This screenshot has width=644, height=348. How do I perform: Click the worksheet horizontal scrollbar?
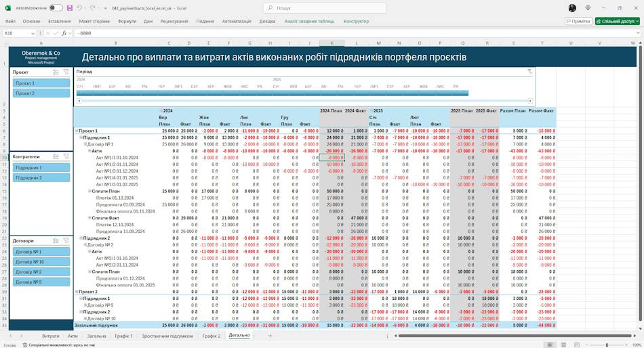click(515, 336)
